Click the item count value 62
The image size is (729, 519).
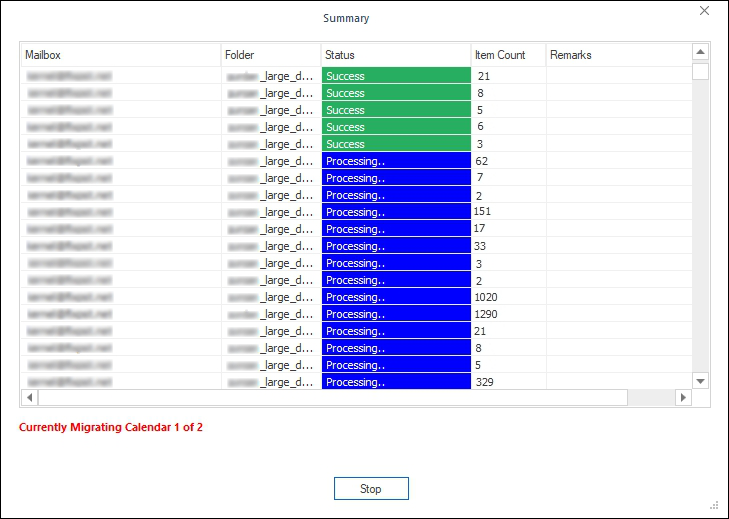point(482,161)
